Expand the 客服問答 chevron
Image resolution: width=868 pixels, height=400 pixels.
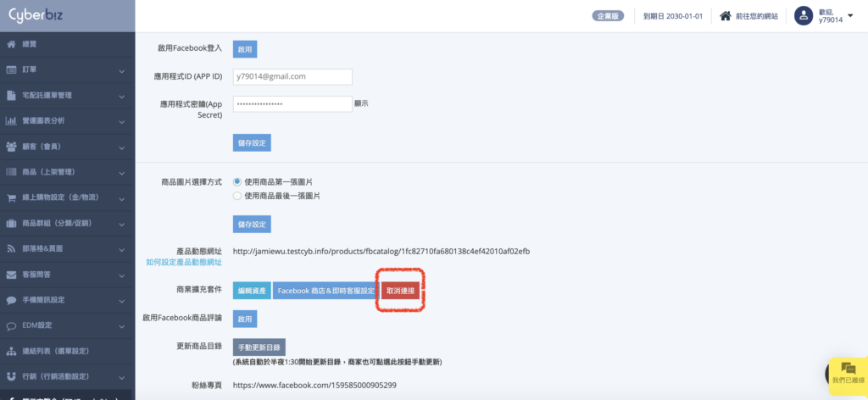tap(122, 275)
